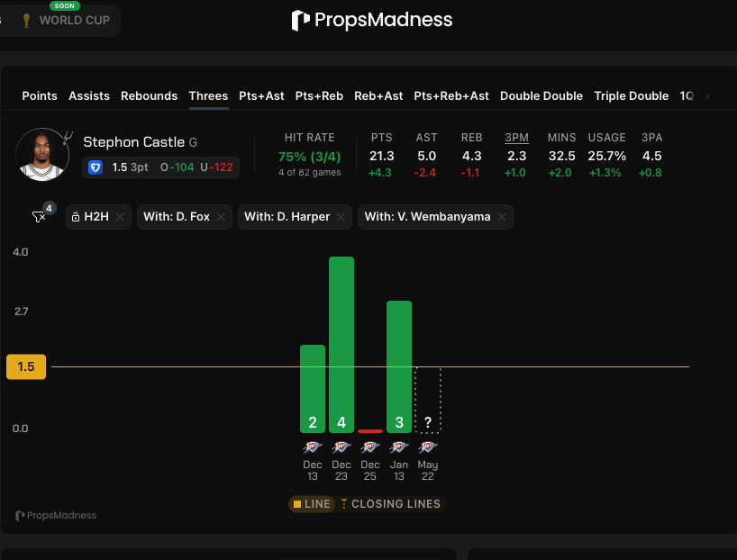
Task: Click Stephon Castle's player photo
Action: click(x=42, y=155)
